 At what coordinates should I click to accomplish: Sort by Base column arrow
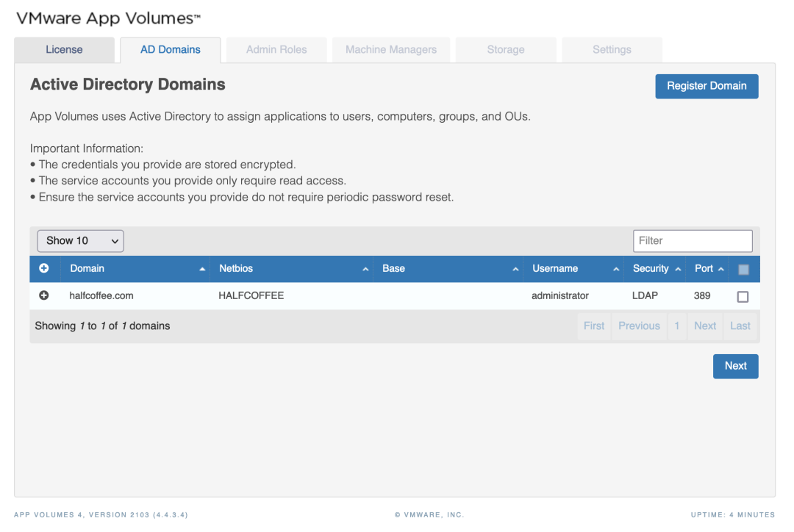coord(515,269)
